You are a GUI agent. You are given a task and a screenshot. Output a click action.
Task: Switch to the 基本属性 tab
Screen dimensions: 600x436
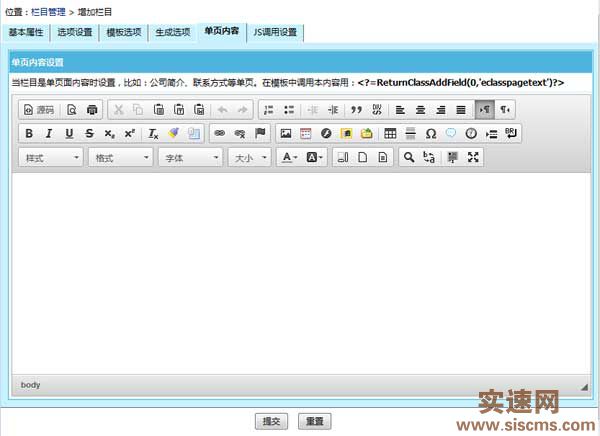click(26, 32)
